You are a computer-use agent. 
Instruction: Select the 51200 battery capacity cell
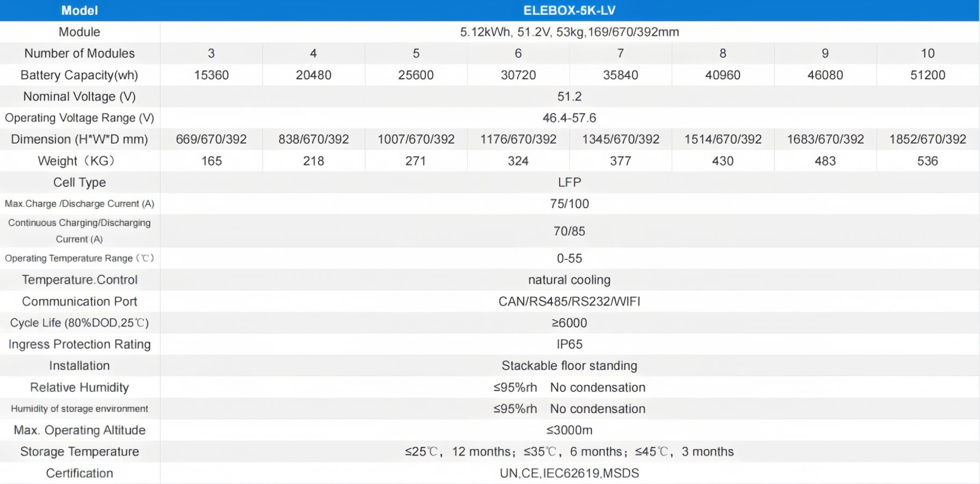(x=927, y=75)
